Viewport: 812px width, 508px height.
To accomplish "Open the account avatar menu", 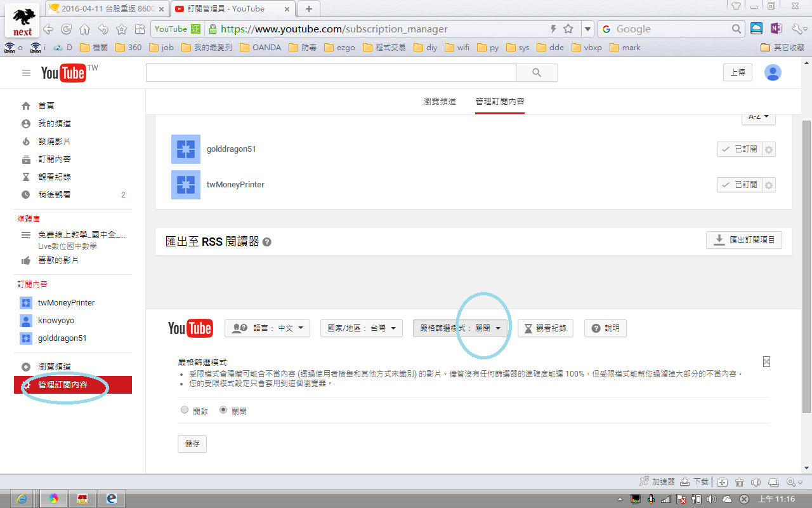I will pos(773,72).
